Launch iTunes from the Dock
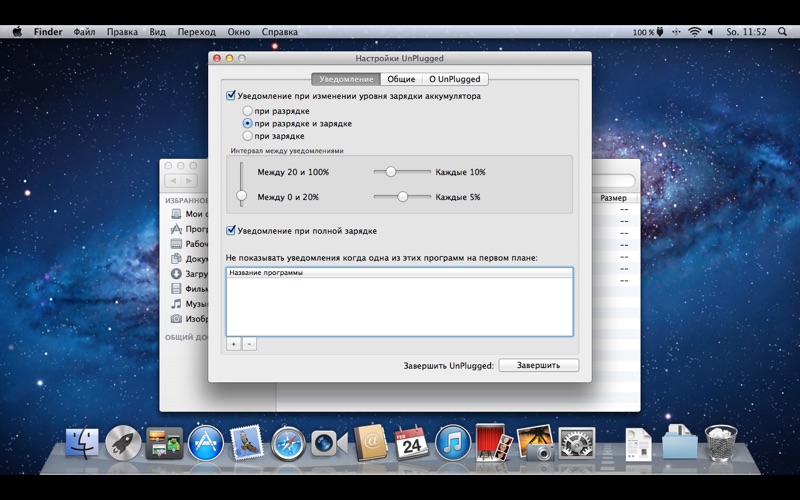The width and height of the screenshot is (800, 500). (453, 443)
